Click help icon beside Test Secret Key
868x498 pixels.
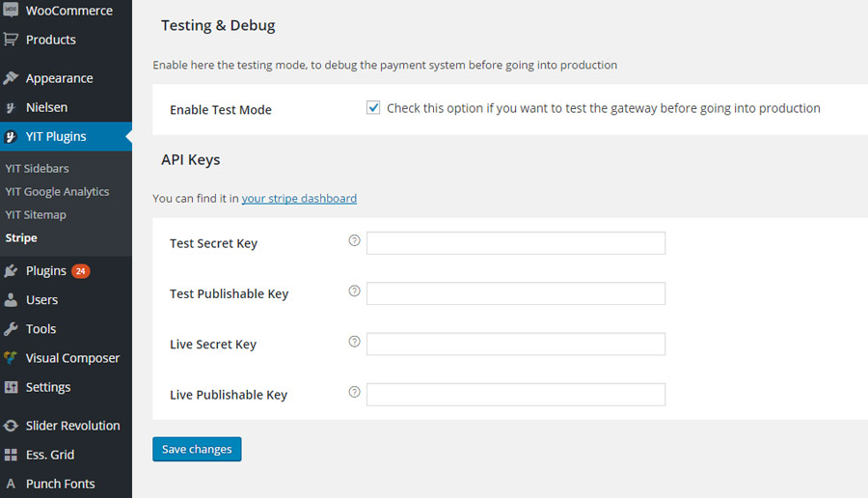pyautogui.click(x=354, y=240)
